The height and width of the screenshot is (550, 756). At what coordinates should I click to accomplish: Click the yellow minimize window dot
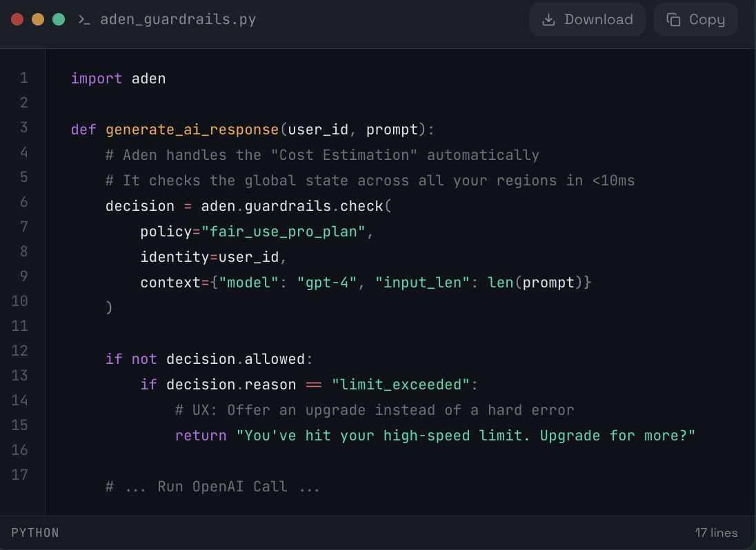coord(38,19)
